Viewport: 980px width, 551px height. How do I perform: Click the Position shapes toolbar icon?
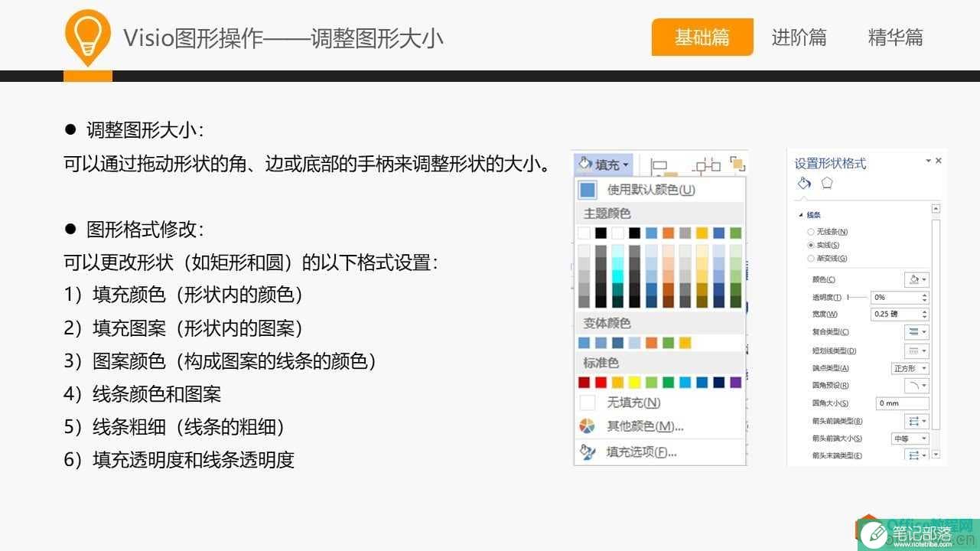click(707, 166)
